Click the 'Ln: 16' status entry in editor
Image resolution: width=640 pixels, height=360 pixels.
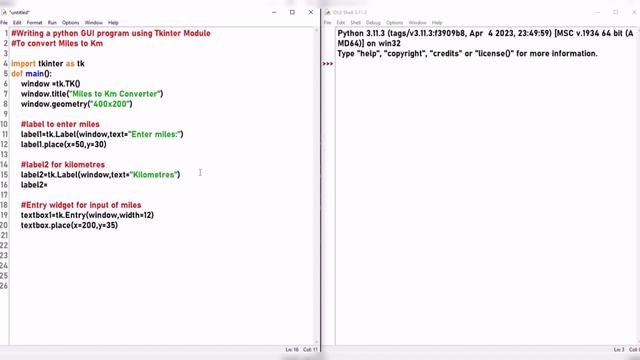click(x=292, y=350)
